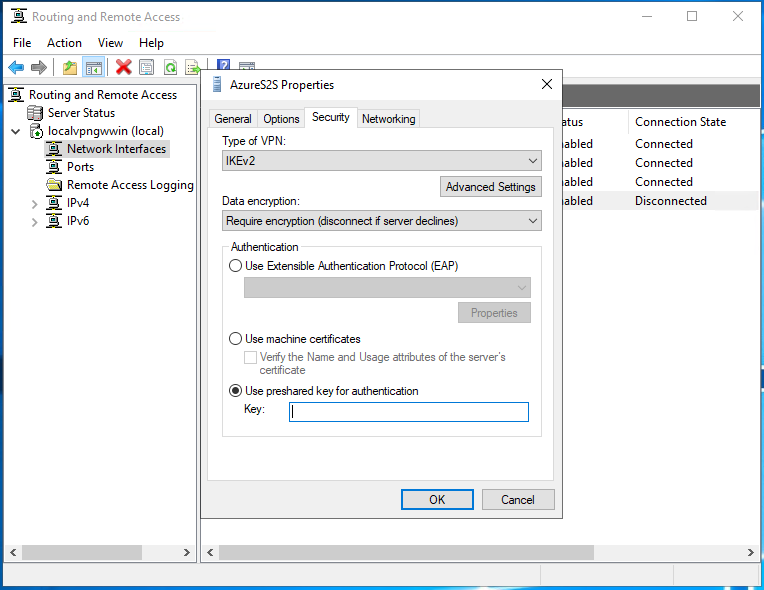764x590 pixels.
Task: Click the Export List toolbar icon
Action: (x=192, y=67)
